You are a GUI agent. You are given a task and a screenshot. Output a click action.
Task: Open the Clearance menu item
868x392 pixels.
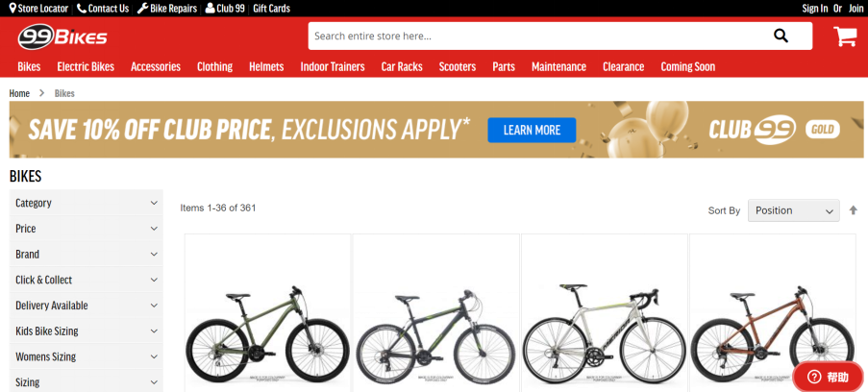623,67
